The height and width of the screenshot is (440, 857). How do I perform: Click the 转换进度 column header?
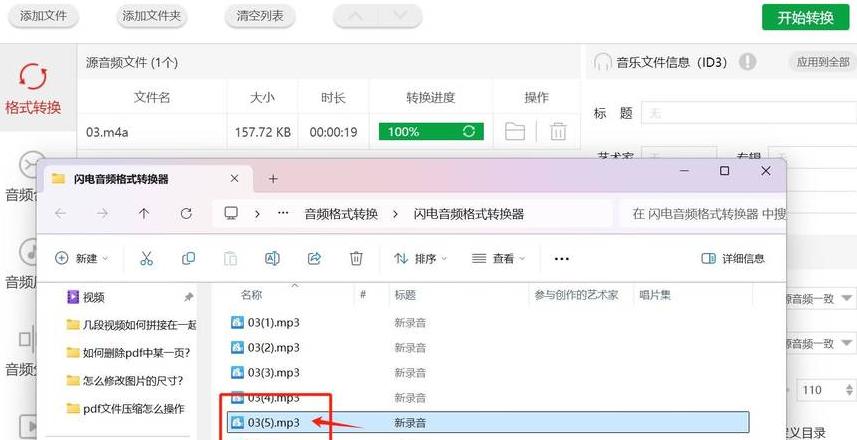[x=431, y=98]
